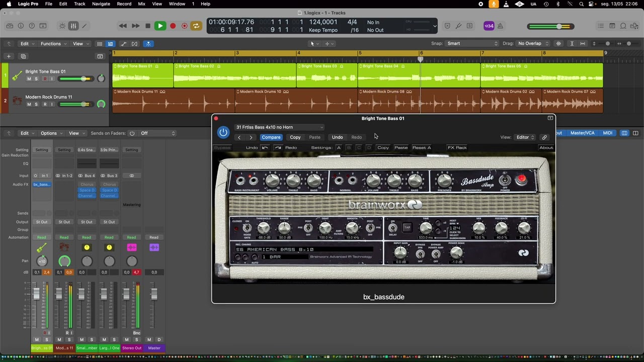Click the Reset A button
This screenshot has height=362, width=644.
(422, 148)
